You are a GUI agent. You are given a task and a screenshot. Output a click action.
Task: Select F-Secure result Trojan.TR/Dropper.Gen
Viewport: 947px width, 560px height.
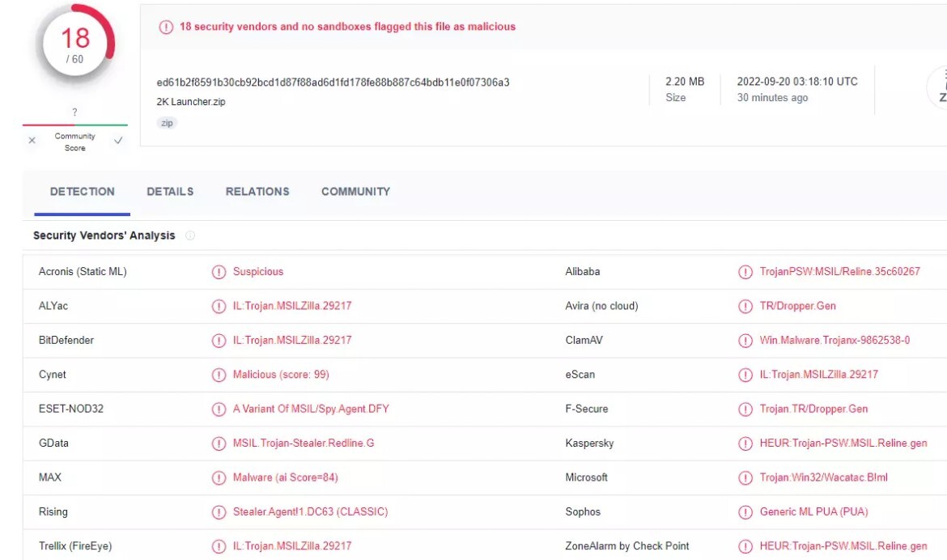(x=813, y=409)
